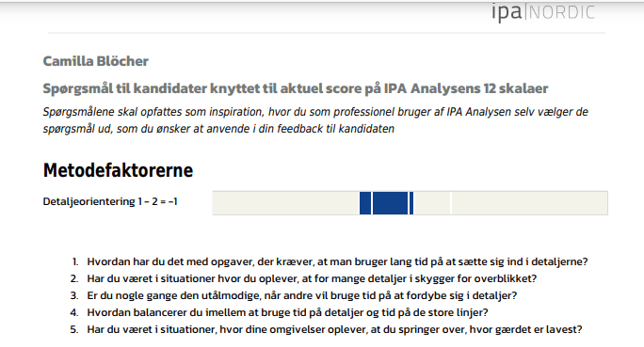Click question 4 about balancing detaljer and linjer
The height and width of the screenshot is (347, 644).
click(x=287, y=312)
